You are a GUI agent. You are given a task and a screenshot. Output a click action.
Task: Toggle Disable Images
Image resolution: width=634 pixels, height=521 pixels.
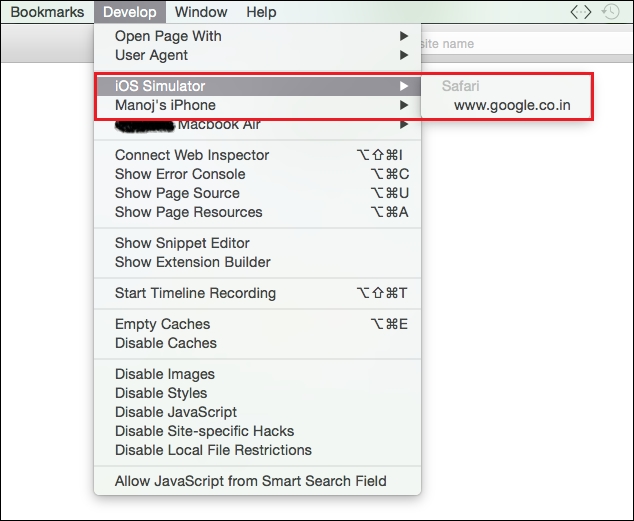[x=257, y=374]
